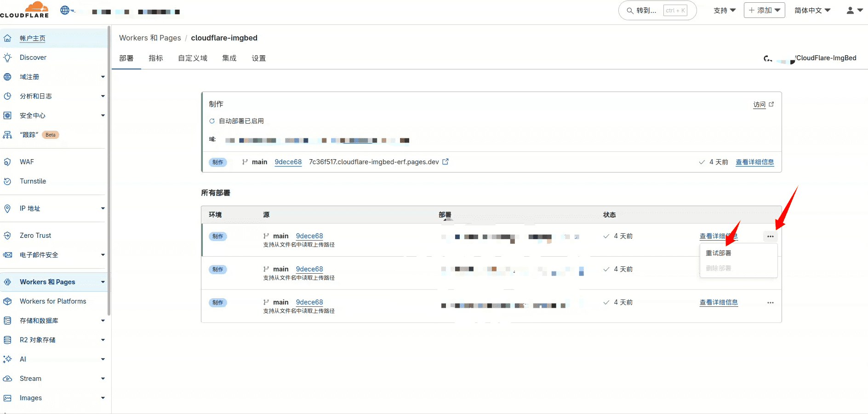Image resolution: width=868 pixels, height=414 pixels.
Task: Click the Stream cloud icon
Action: pos(7,379)
